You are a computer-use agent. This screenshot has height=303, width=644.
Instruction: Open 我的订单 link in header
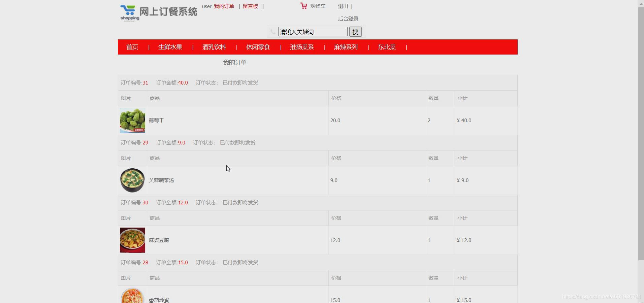pos(224,6)
